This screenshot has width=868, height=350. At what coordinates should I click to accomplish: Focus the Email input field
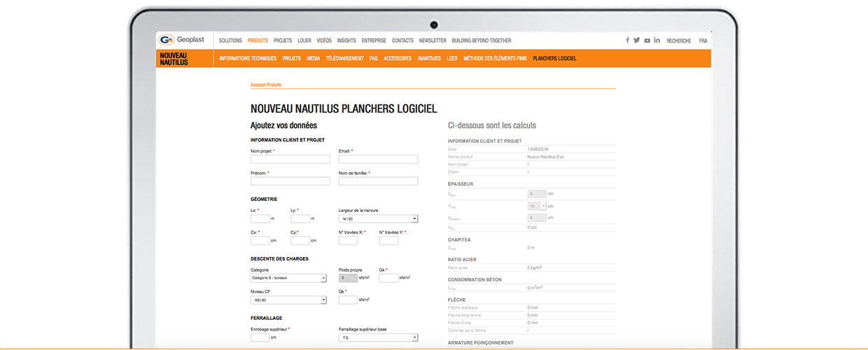[378, 160]
